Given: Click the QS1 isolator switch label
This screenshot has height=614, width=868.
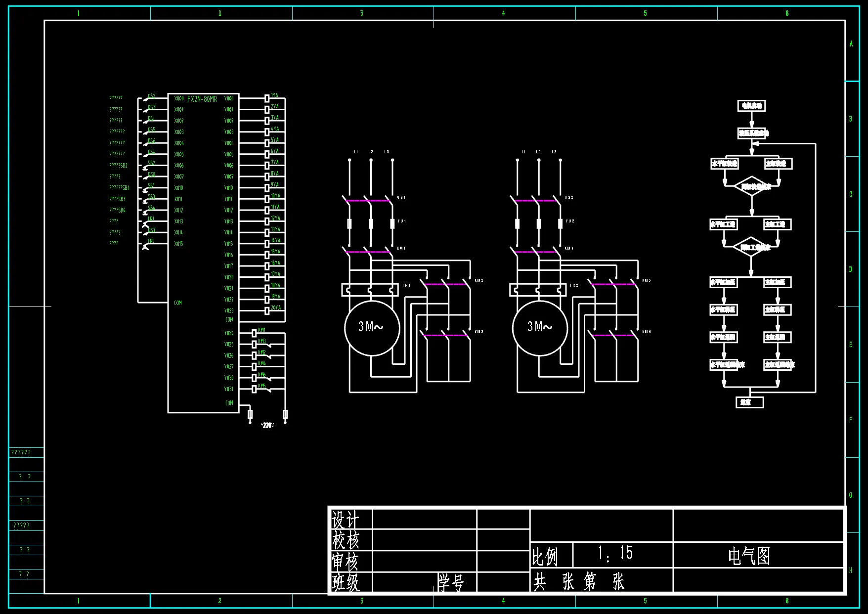Looking at the screenshot, I should [401, 197].
